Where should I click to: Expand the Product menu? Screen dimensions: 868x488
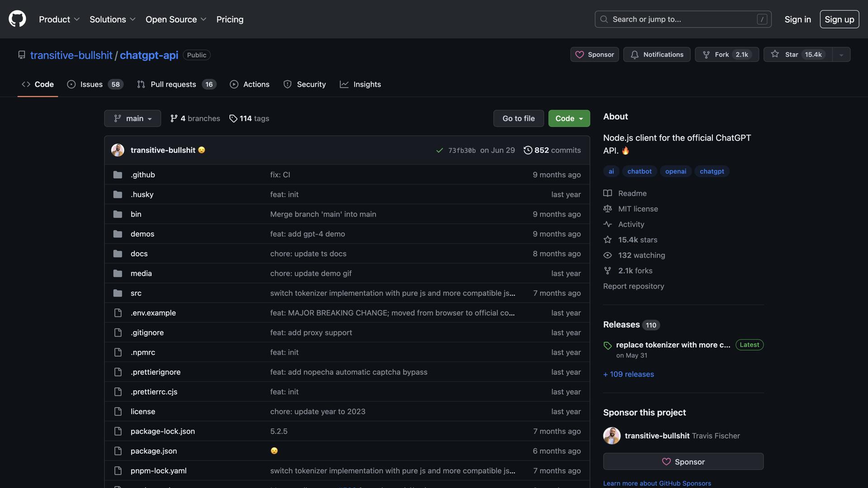[x=59, y=19]
